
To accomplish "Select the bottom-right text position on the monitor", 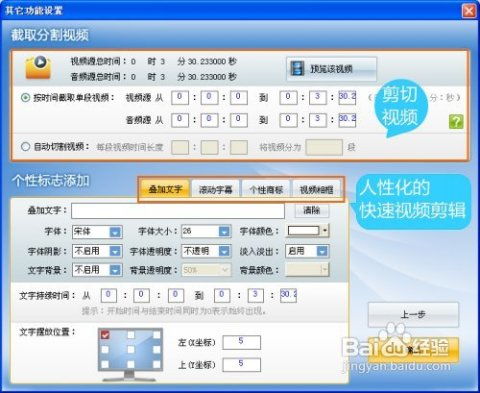I will click(x=156, y=364).
